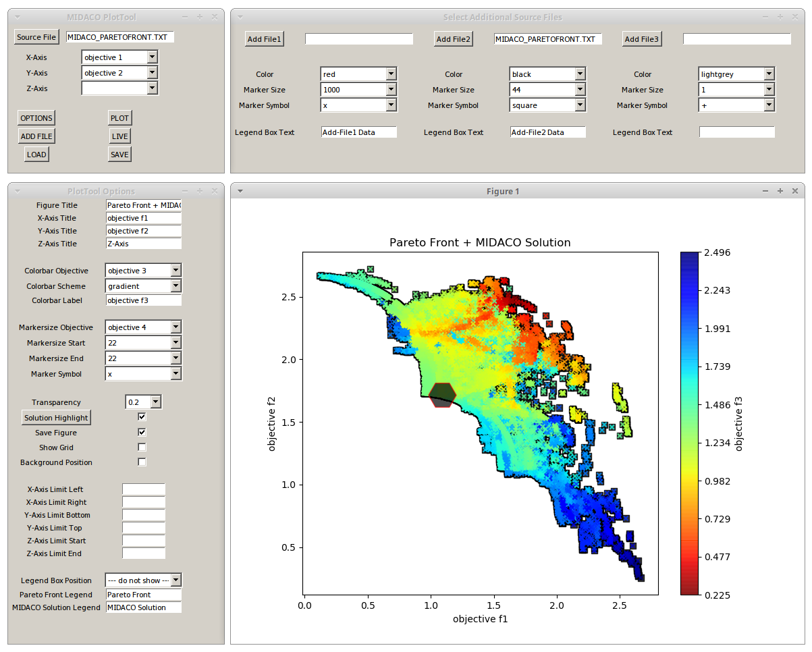The image size is (812, 652).
Task: Open File2 Marker Symbol dropdown showing square
Action: click(547, 105)
